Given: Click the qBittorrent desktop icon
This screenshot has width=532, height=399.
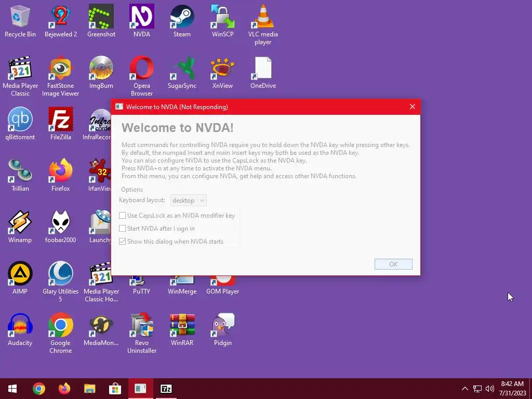Looking at the screenshot, I should [x=20, y=124].
